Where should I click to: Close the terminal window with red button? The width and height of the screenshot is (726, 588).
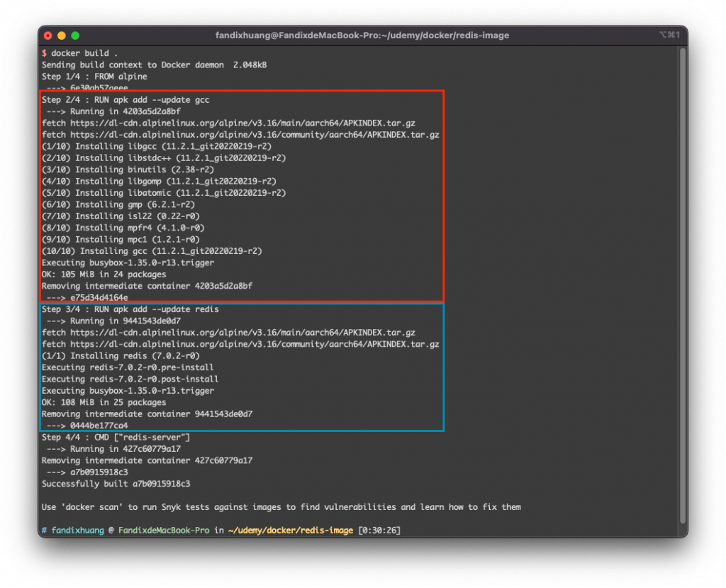pos(48,35)
